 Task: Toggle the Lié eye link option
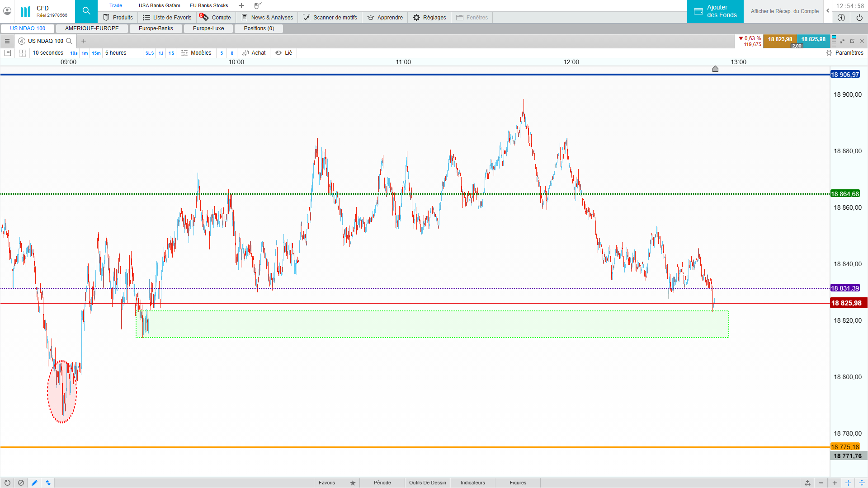(284, 53)
